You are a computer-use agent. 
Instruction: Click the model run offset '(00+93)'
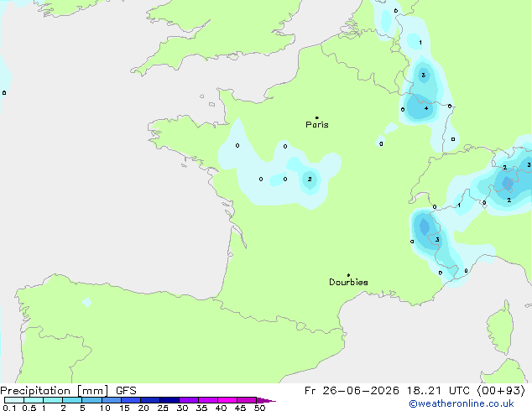coord(501,391)
